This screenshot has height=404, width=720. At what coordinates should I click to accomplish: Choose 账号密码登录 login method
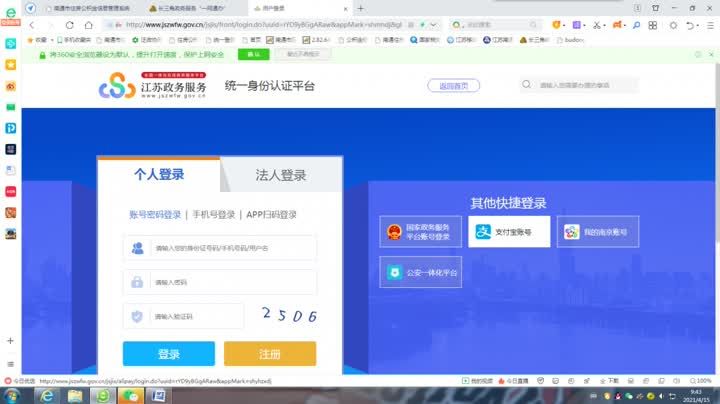pos(155,214)
